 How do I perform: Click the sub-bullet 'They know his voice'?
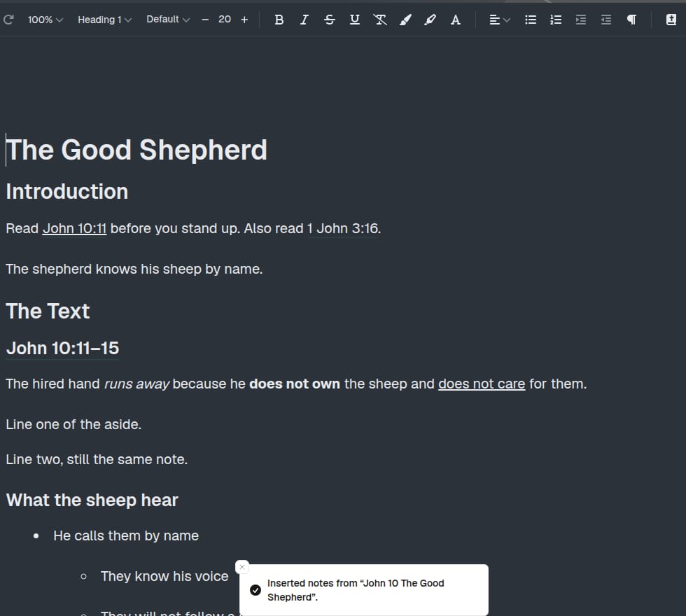tap(164, 576)
